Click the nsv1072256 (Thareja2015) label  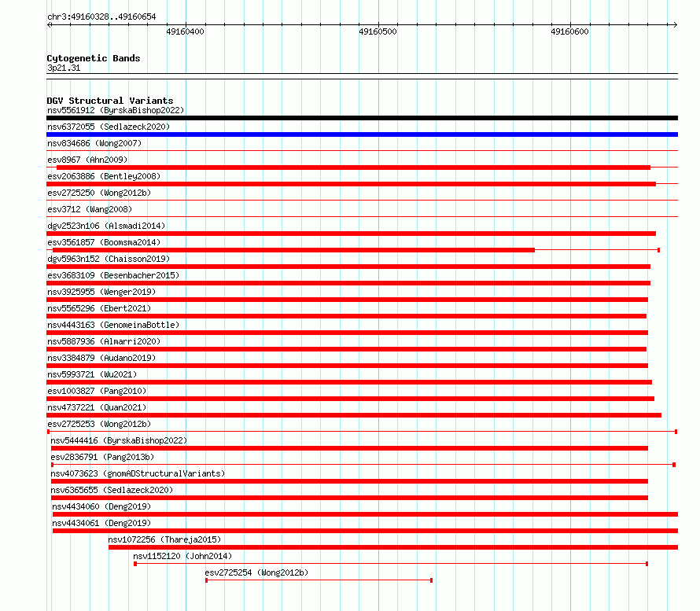pos(164,539)
